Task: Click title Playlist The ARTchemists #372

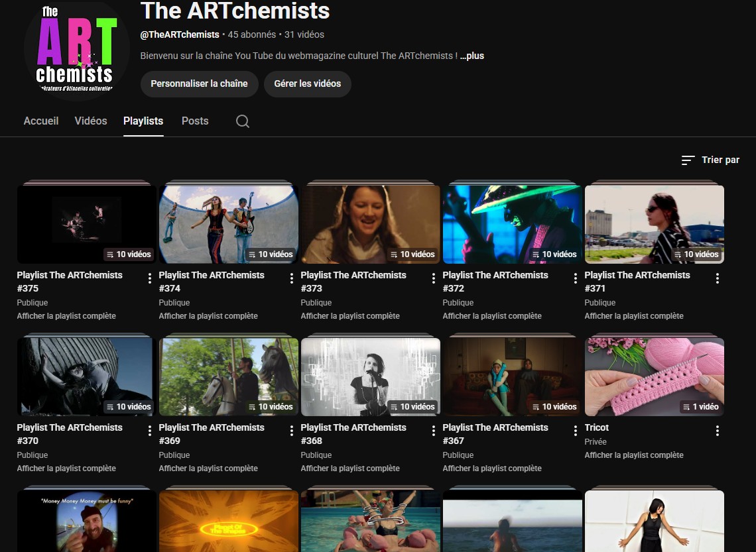Action: click(x=495, y=282)
